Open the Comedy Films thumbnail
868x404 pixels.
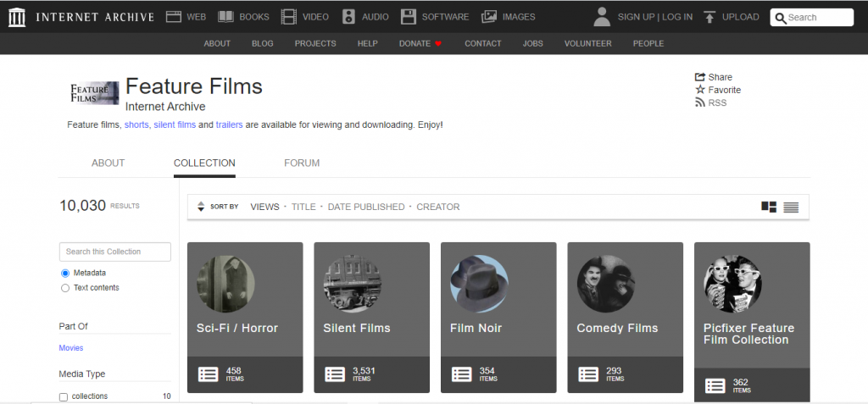[605, 284]
